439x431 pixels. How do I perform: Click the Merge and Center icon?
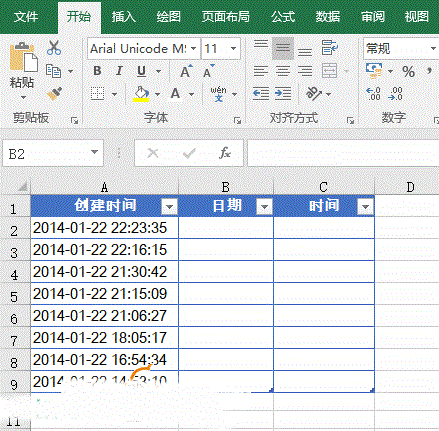tap(329, 71)
